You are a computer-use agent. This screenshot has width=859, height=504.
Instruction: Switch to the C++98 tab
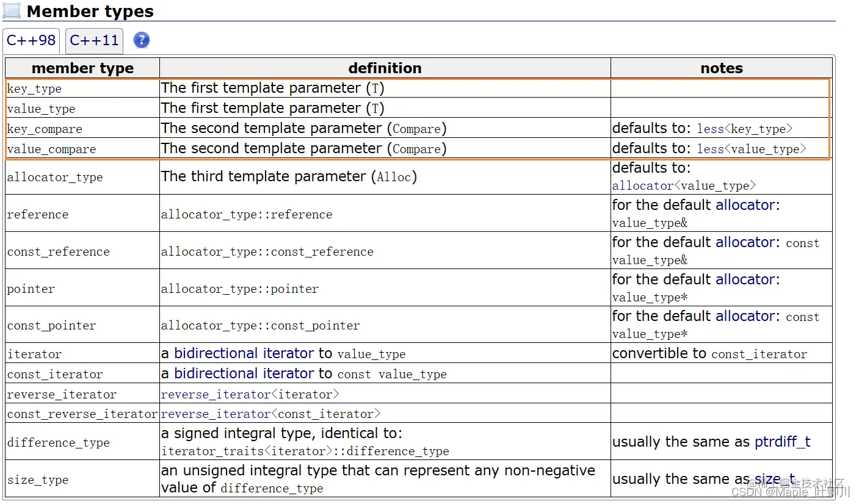[31, 40]
